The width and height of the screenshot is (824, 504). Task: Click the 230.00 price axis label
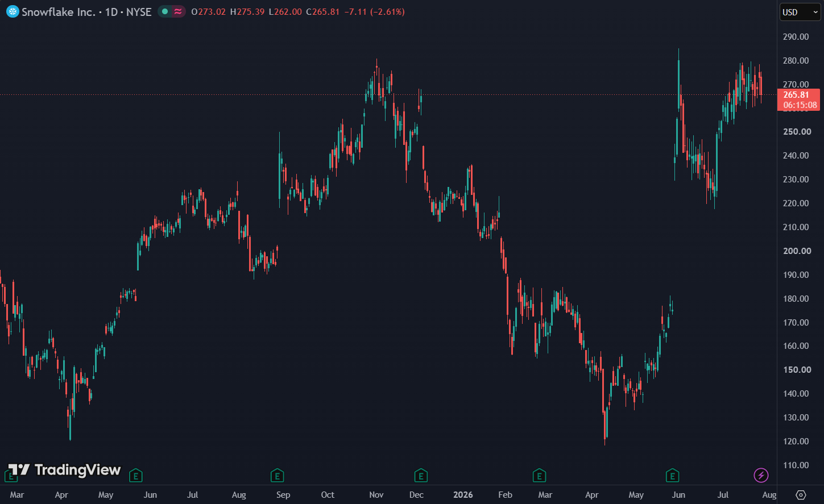pyautogui.click(x=796, y=180)
